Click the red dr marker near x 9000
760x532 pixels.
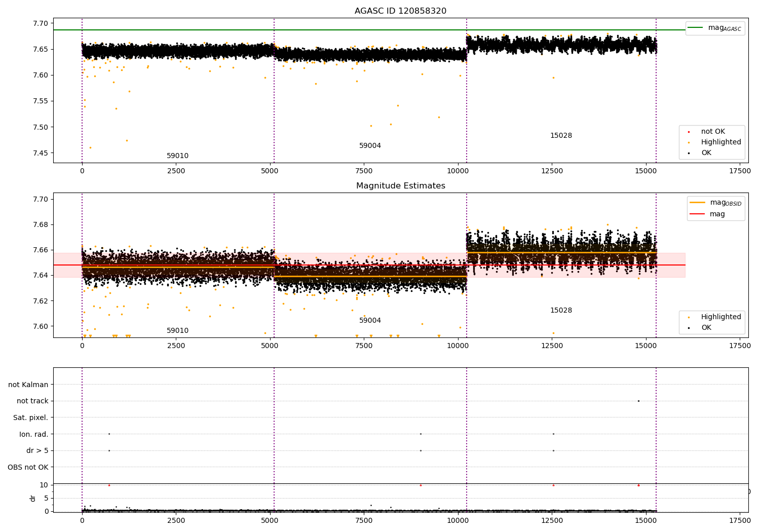click(x=421, y=485)
